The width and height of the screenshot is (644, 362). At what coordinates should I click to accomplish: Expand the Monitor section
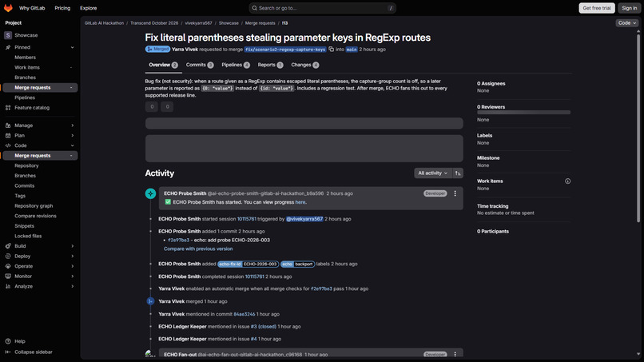(x=40, y=276)
